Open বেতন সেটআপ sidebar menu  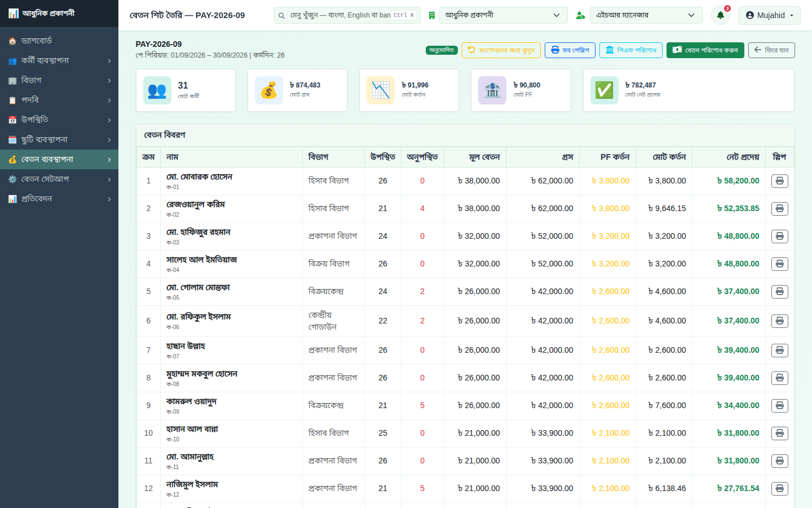[59, 179]
